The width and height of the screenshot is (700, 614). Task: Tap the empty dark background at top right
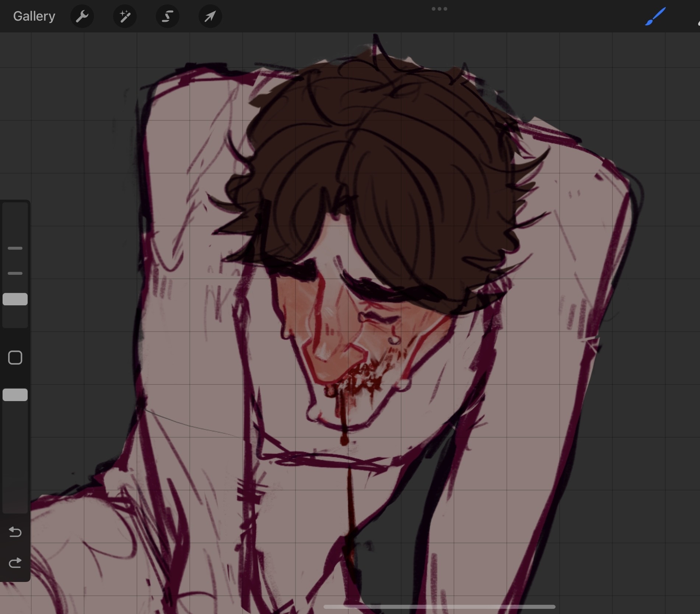click(x=626, y=92)
